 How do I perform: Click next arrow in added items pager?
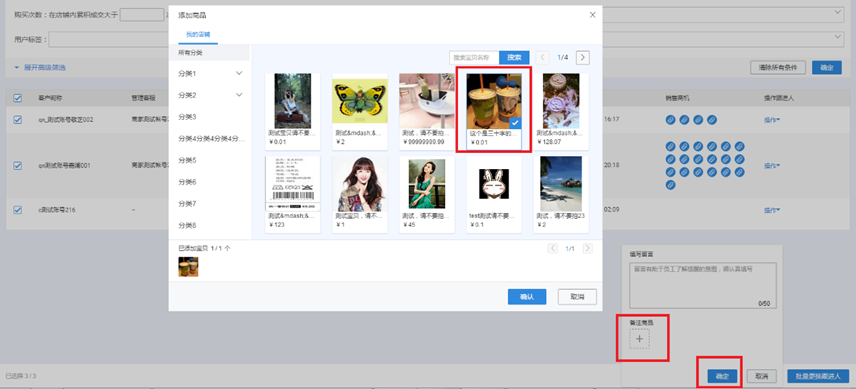coord(587,248)
